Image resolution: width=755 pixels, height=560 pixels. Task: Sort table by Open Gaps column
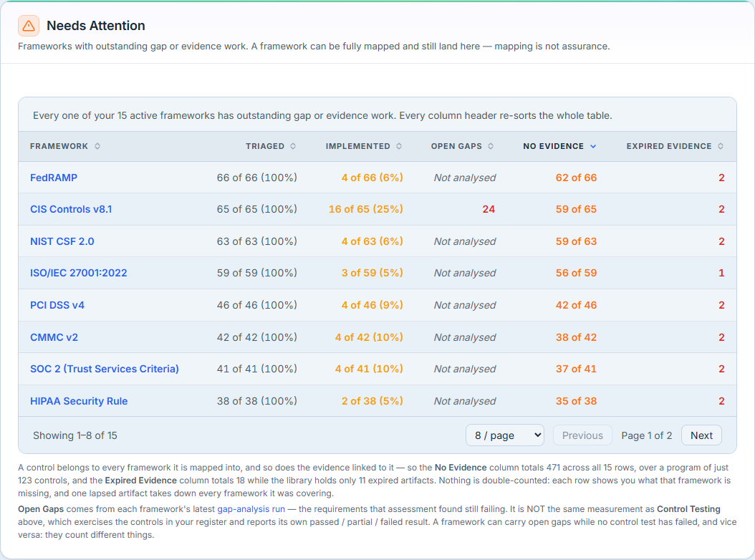pos(462,146)
